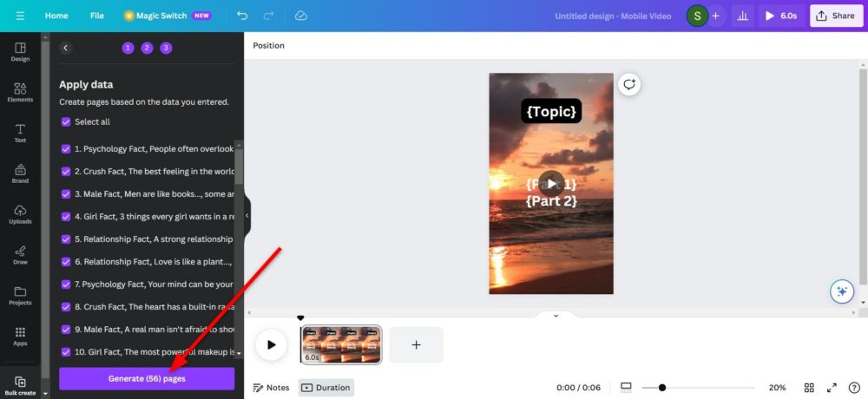Viewport: 868px width, 399px height.
Task: Play the timeline from the start
Action: pyautogui.click(x=271, y=344)
